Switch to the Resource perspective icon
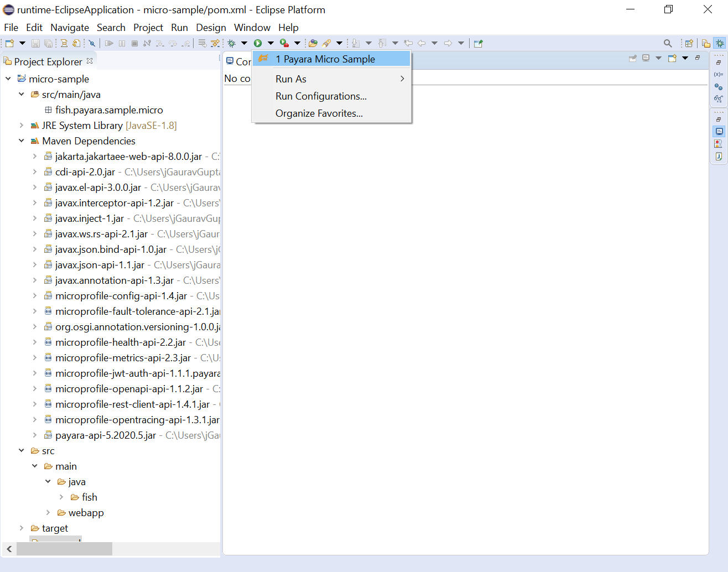Image resolution: width=728 pixels, height=572 pixels. point(706,43)
